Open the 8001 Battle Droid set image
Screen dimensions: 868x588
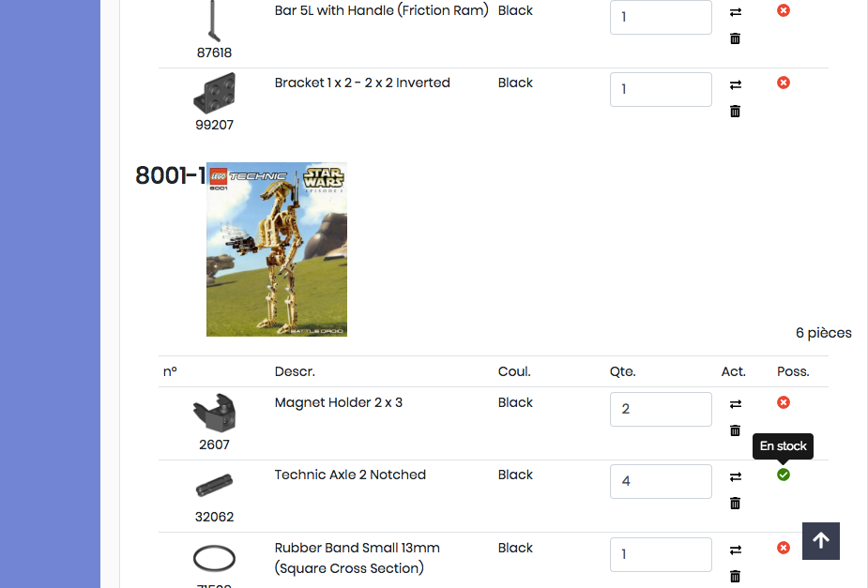[277, 249]
